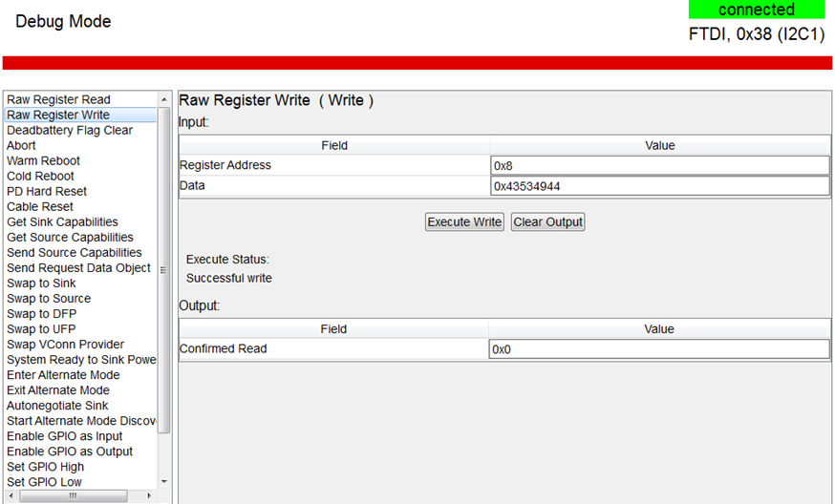Click the Confirmed Read output field
Image resolution: width=835 pixels, height=504 pixels.
(x=659, y=349)
